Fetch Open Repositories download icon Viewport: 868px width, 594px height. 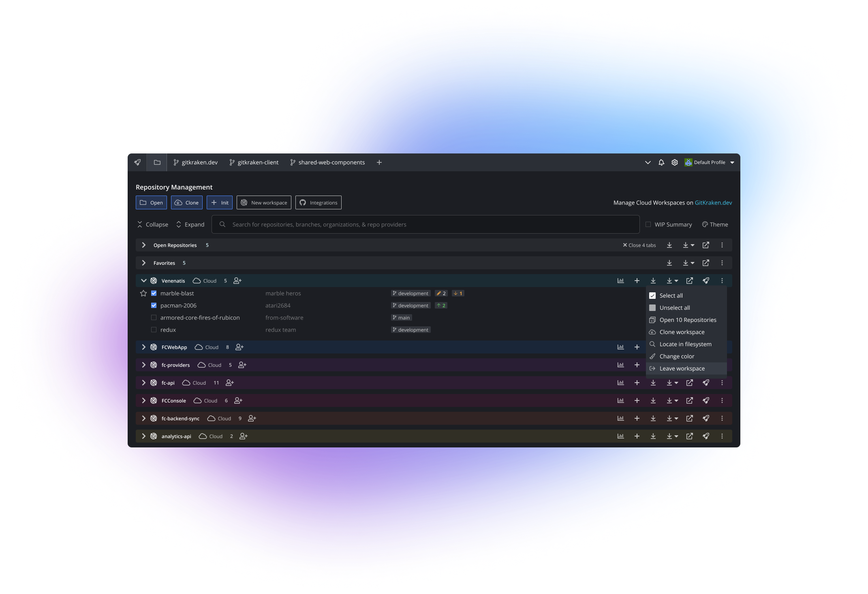tap(669, 245)
